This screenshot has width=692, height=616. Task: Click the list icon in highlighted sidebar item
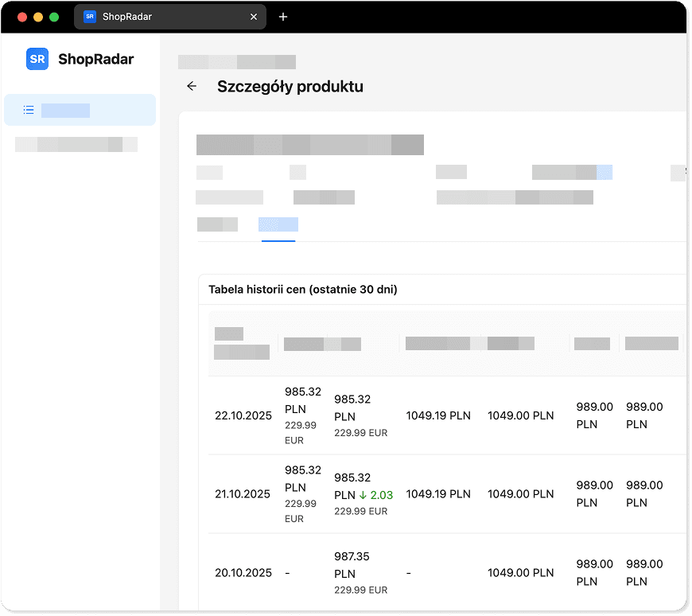pos(29,110)
